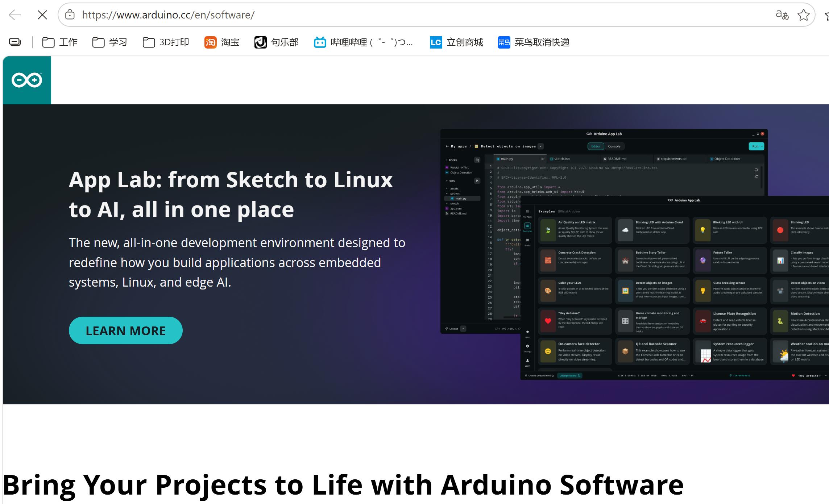The height and width of the screenshot is (504, 829).
Task: Open the 句乐部 bookmark
Action: click(277, 42)
